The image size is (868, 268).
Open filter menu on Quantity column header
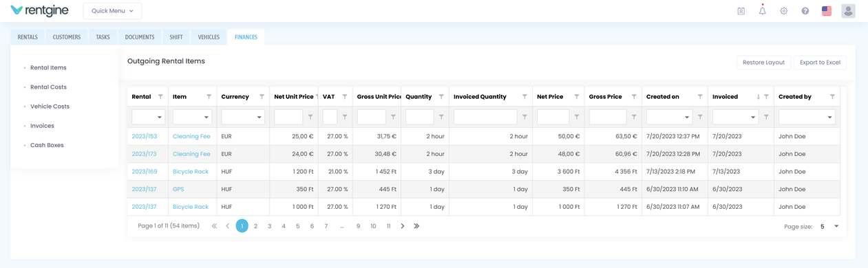click(x=441, y=97)
